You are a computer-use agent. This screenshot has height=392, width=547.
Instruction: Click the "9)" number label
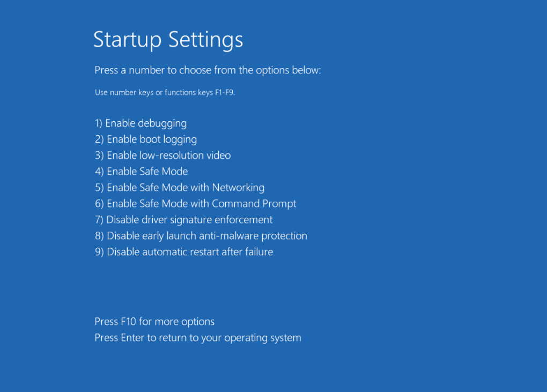pos(98,252)
